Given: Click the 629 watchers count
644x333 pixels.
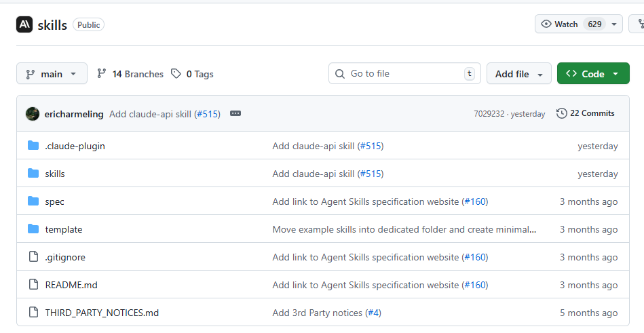Looking at the screenshot, I should (x=594, y=24).
